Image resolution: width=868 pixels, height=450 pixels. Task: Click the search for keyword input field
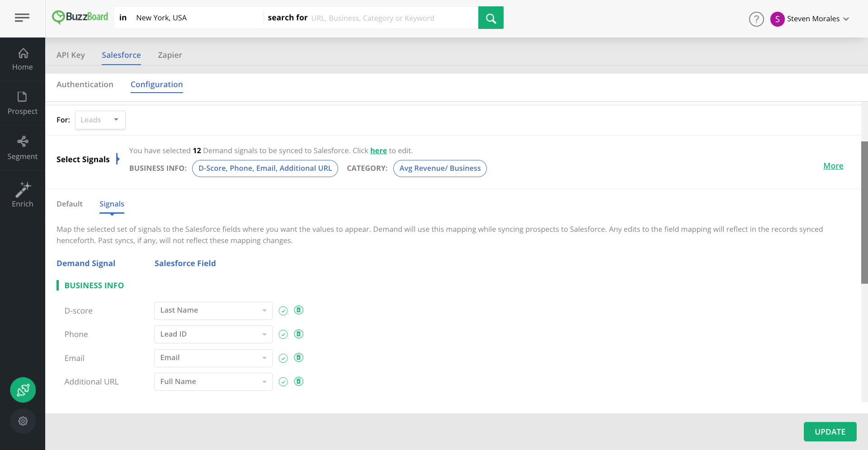tap(393, 18)
